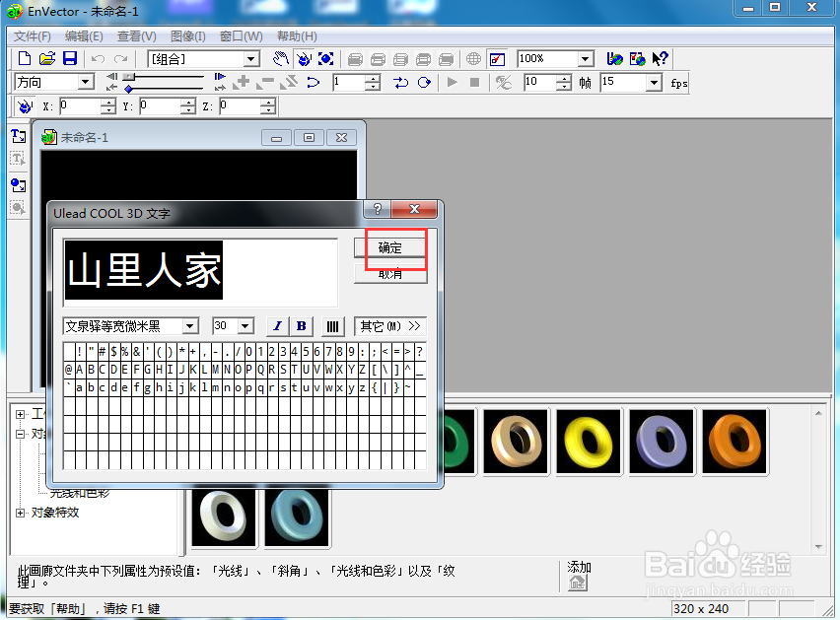
Task: Open the 方向 property dropdown
Action: click(85, 82)
